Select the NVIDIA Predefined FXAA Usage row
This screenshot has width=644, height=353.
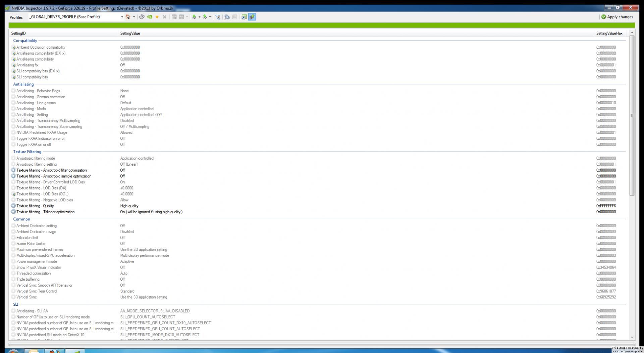318,132
